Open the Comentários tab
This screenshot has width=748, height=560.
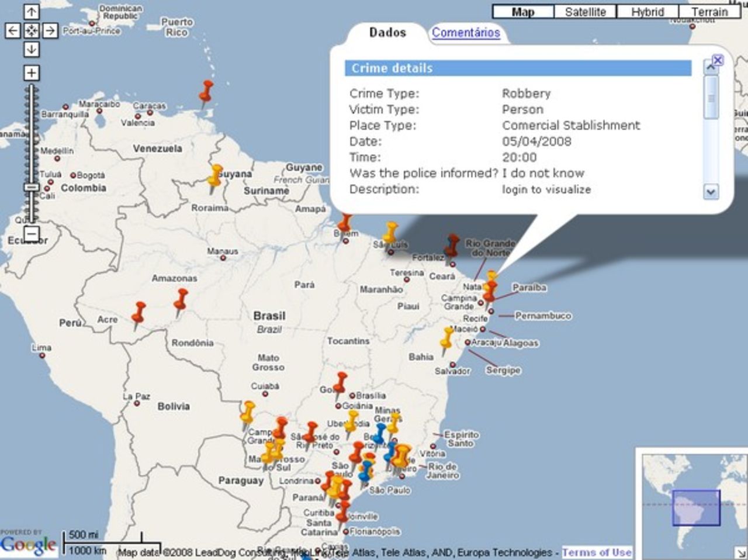click(466, 33)
